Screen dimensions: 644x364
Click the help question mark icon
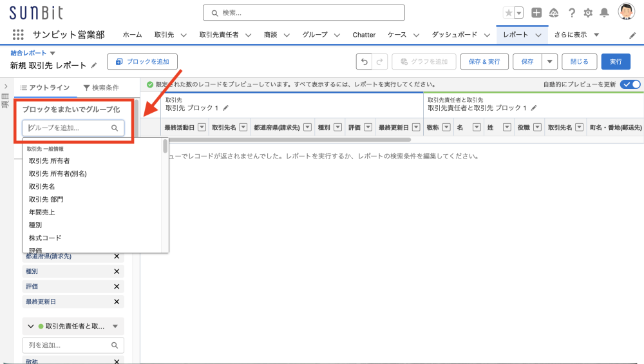(x=571, y=13)
